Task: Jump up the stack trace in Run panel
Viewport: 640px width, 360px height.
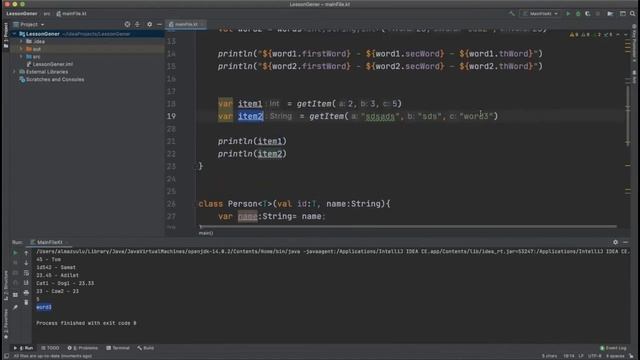Action: 26,253
